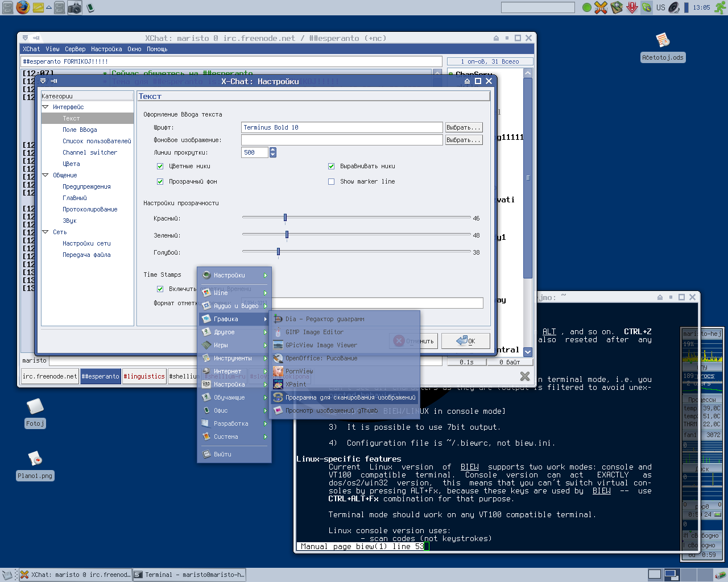Click the running man logout icon

[x=720, y=7]
